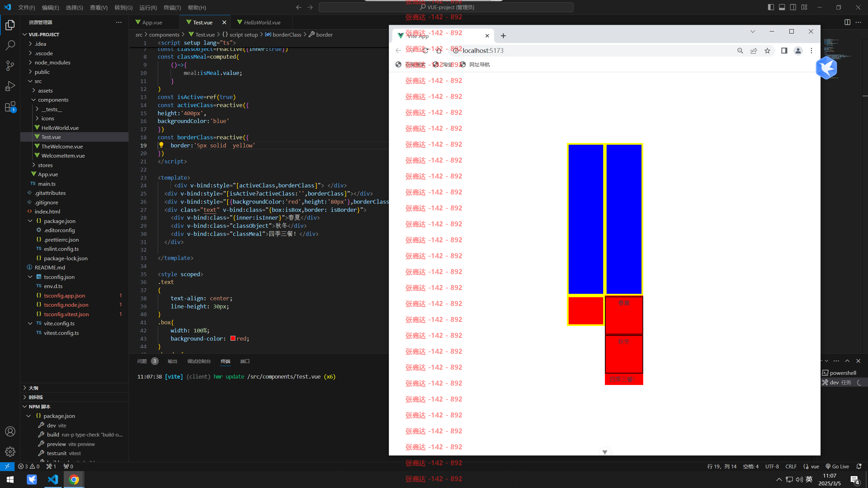
Task: Open the 终端(T) menu
Action: click(172, 7)
